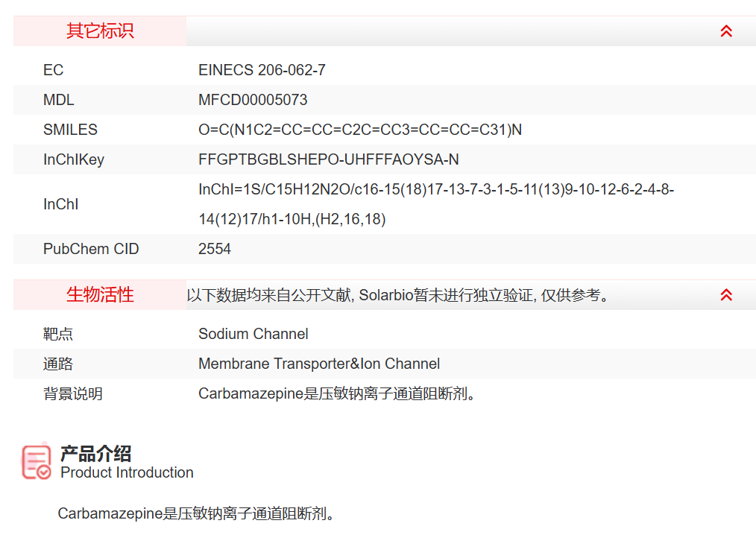
Task: Click the 以下数据均来自公开文献 disclaimer text
Action: [x=398, y=295]
